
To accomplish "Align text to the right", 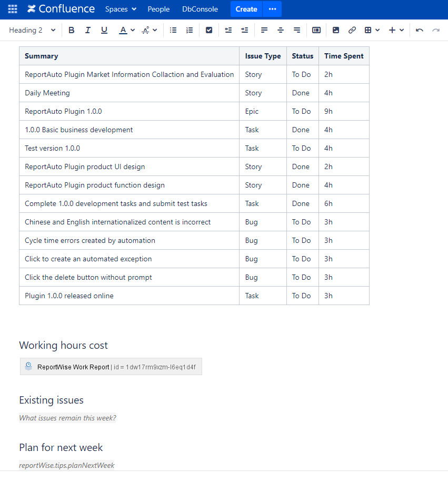I will (x=297, y=30).
